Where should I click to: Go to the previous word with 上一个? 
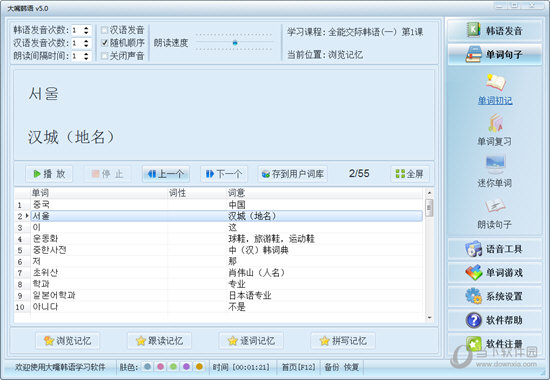tap(166, 174)
